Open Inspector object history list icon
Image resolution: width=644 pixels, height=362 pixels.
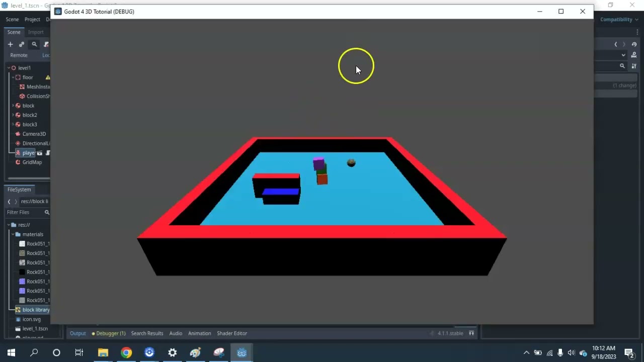click(x=634, y=44)
